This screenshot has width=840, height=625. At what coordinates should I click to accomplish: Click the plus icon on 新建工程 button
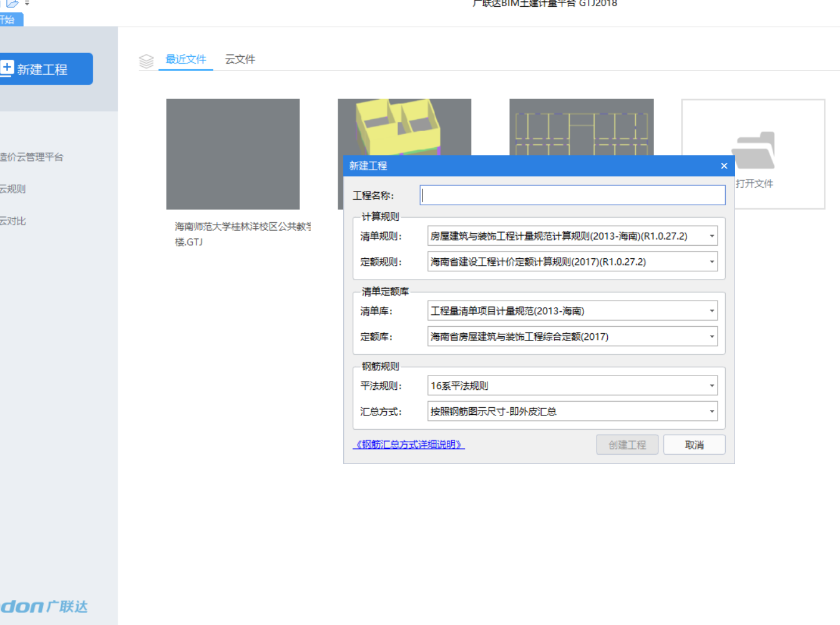7,67
